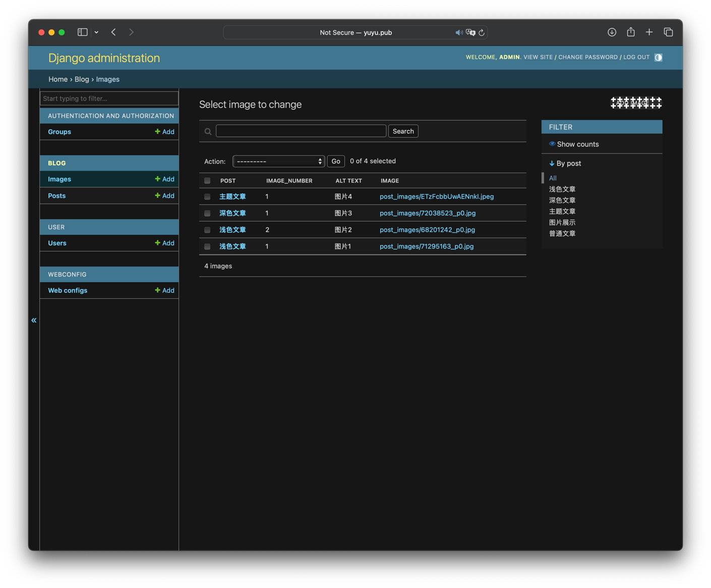Focus the sidebar filter field

[109, 98]
